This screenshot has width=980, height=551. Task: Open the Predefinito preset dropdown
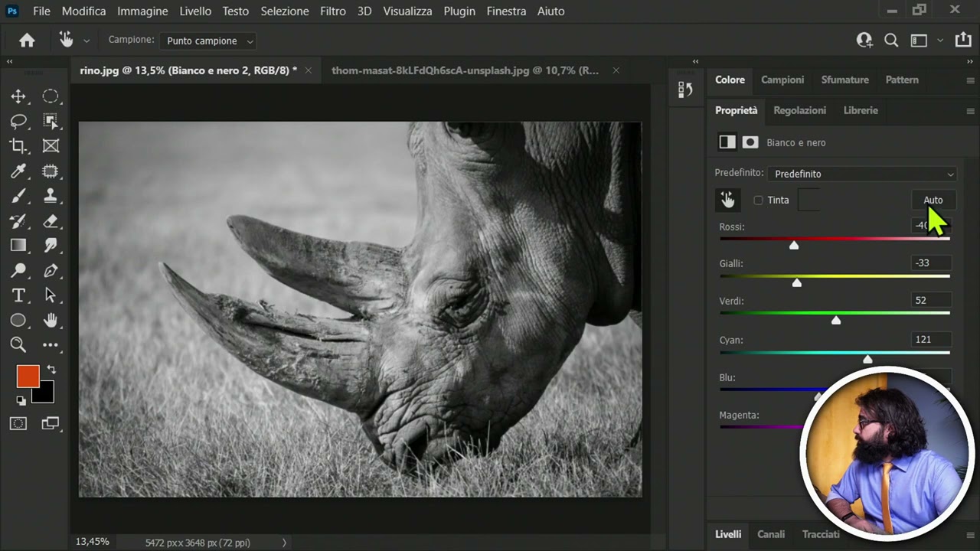tap(862, 174)
